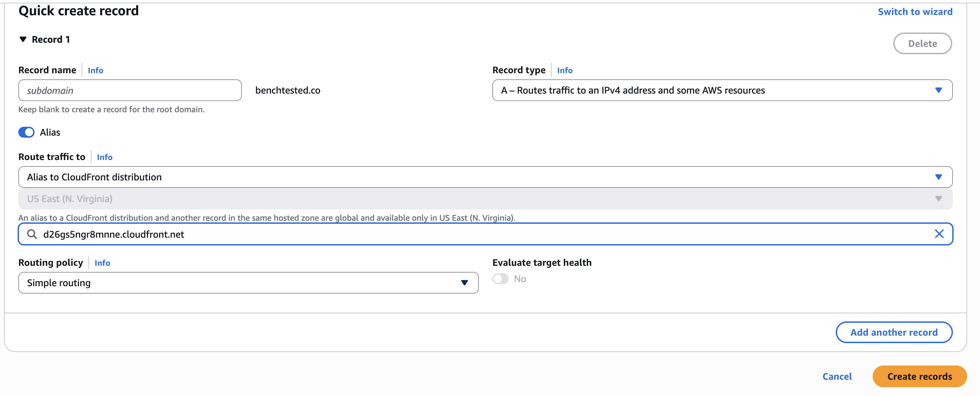Click the Create records button

(x=919, y=376)
